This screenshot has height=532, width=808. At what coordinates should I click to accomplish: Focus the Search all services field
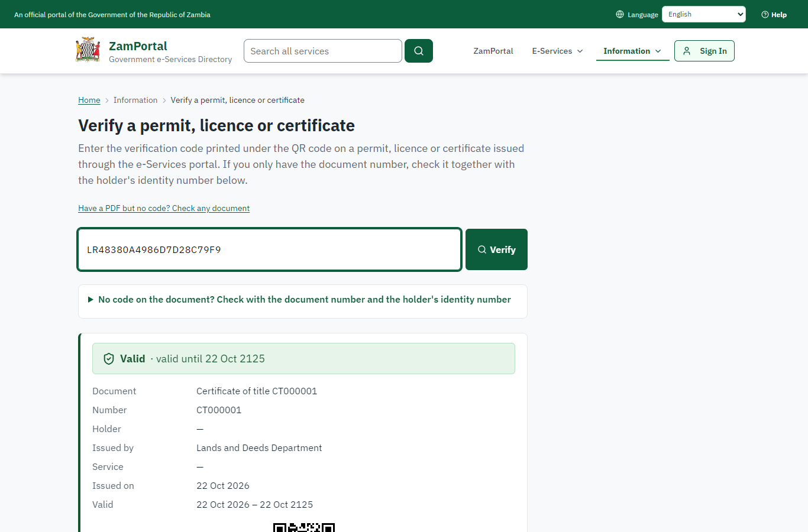323,51
